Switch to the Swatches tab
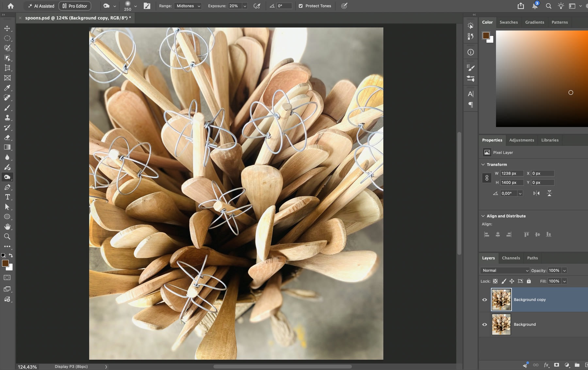 509,22
